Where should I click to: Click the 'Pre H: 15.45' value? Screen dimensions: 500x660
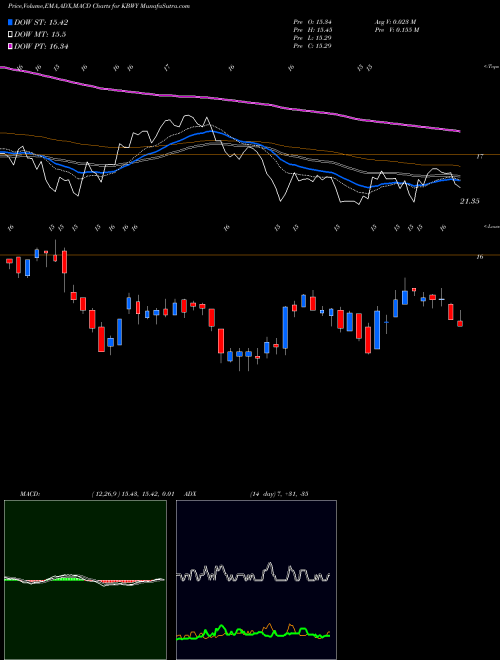click(x=313, y=30)
